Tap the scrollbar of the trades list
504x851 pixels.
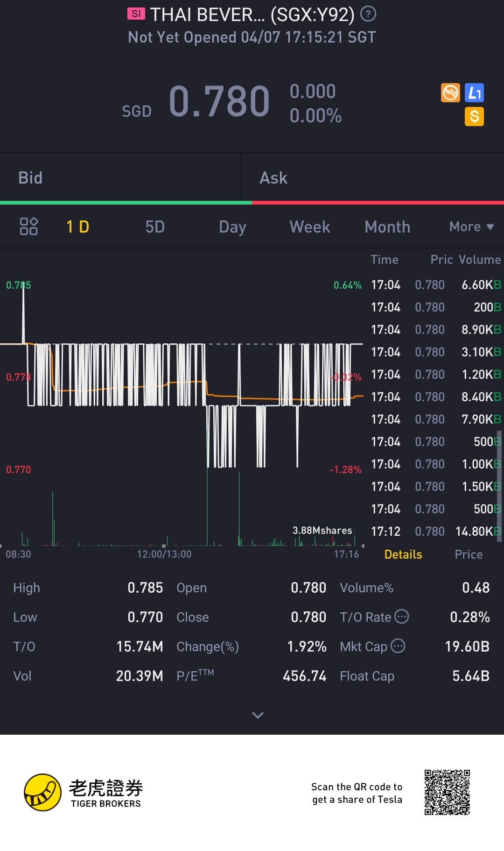(x=499, y=486)
